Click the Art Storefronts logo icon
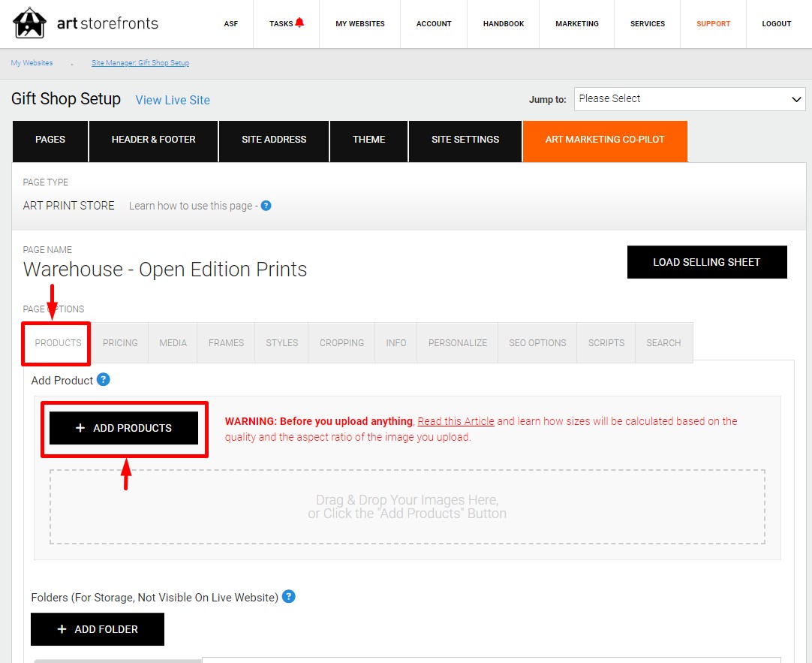 [29, 23]
